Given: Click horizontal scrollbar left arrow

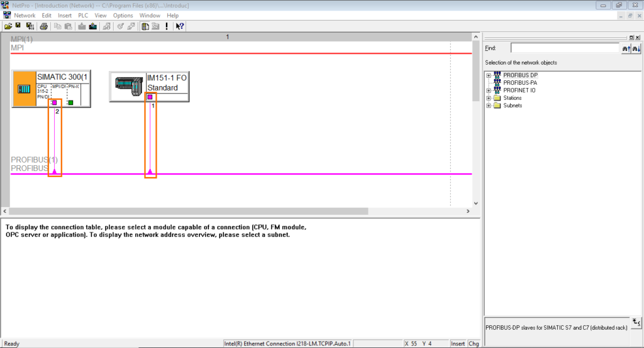Looking at the screenshot, I should pos(5,211).
